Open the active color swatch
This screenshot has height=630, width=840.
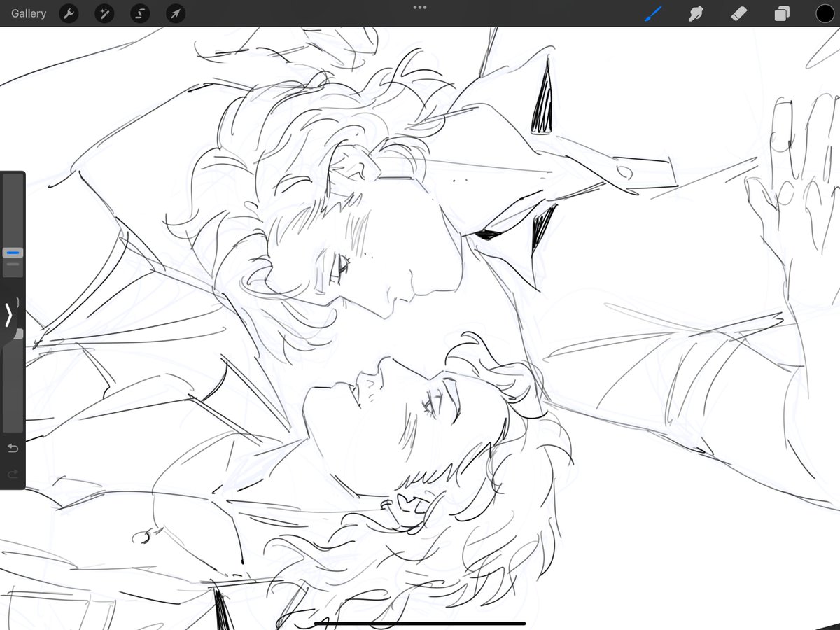coord(825,13)
